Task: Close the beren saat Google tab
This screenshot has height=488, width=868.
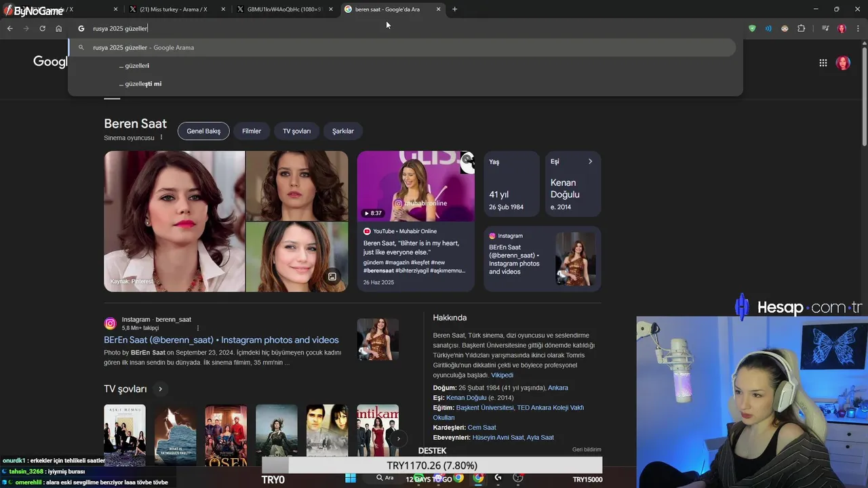Action: [438, 9]
